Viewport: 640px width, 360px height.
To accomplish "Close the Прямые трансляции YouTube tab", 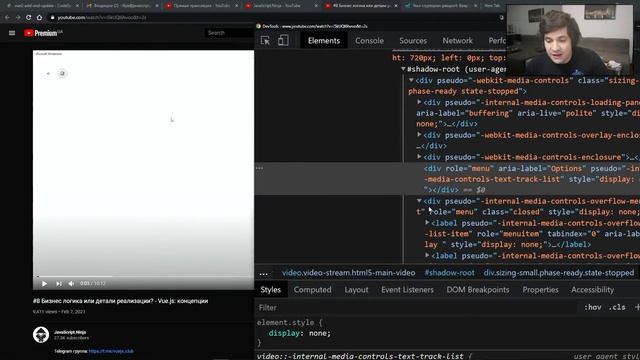I will 236,6.
